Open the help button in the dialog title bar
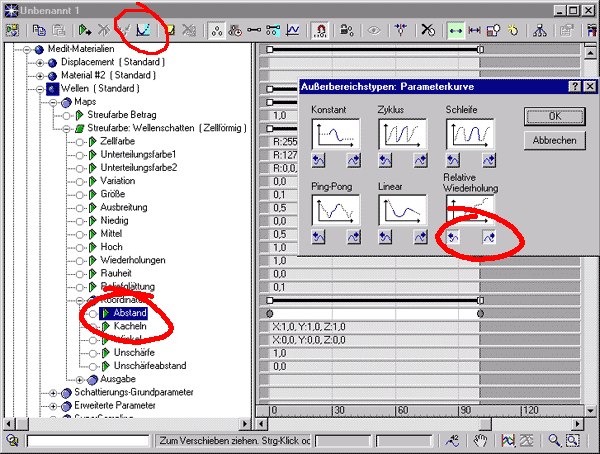 (x=575, y=88)
